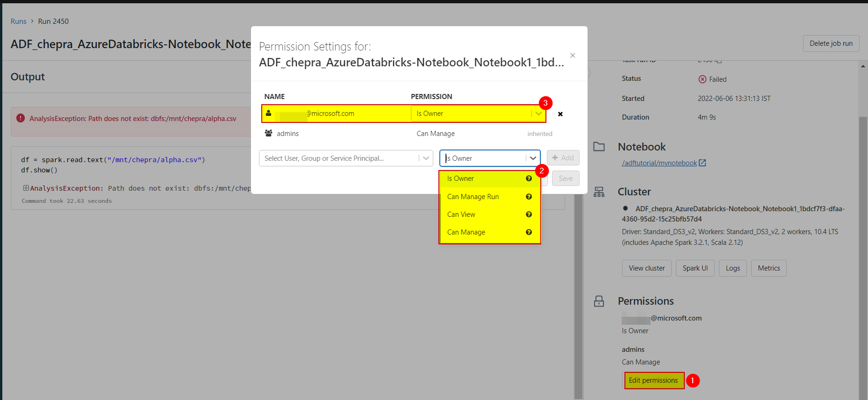
Task: Click the Failed status icon
Action: [x=702, y=79]
